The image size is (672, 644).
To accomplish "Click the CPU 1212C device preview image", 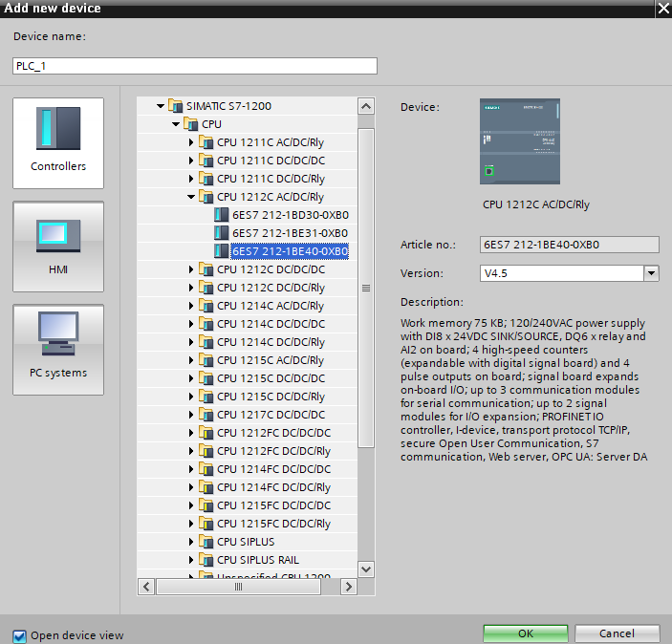I will point(520,141).
